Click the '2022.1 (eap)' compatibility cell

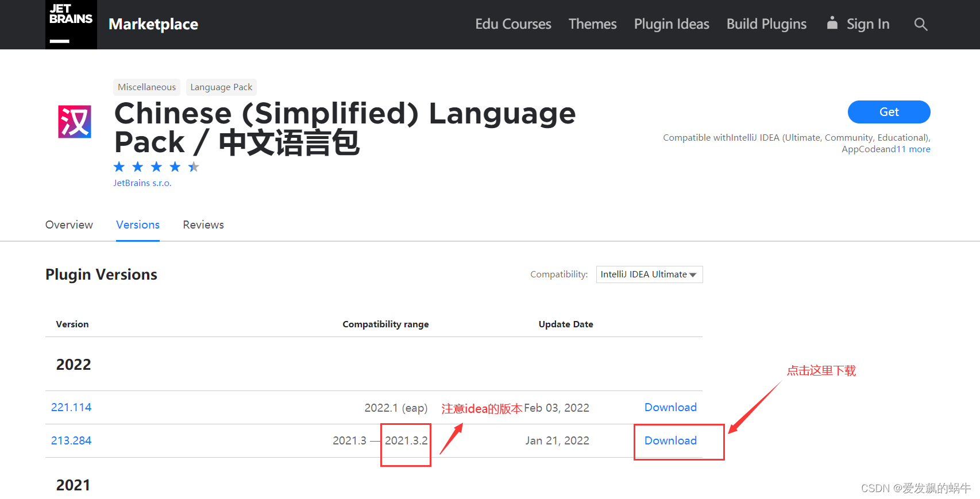click(396, 408)
